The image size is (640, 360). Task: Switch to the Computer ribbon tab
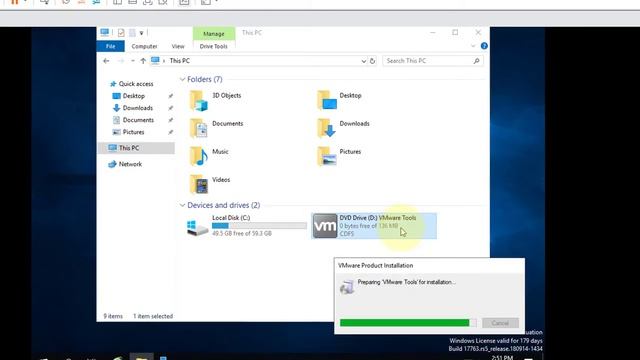[144, 47]
